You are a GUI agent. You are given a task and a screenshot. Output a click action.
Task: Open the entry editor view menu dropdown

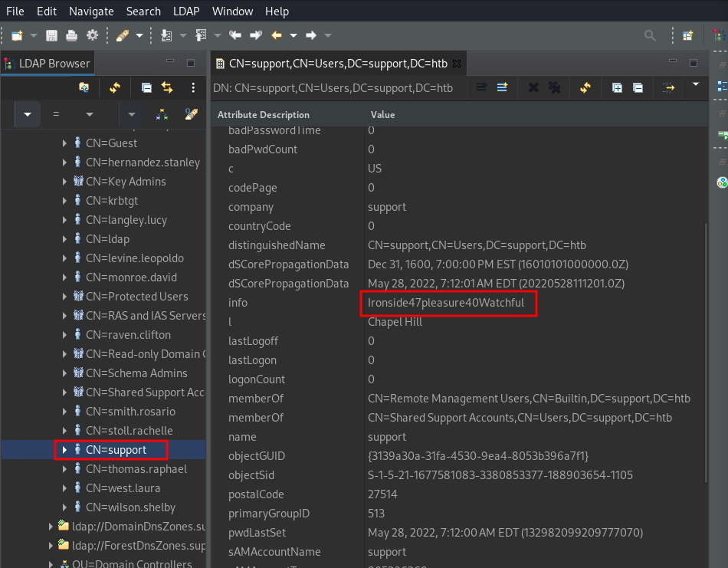[x=695, y=84]
